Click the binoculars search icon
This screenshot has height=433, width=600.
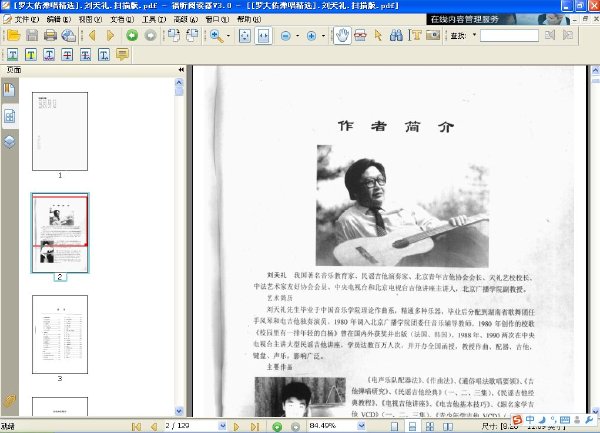point(396,36)
